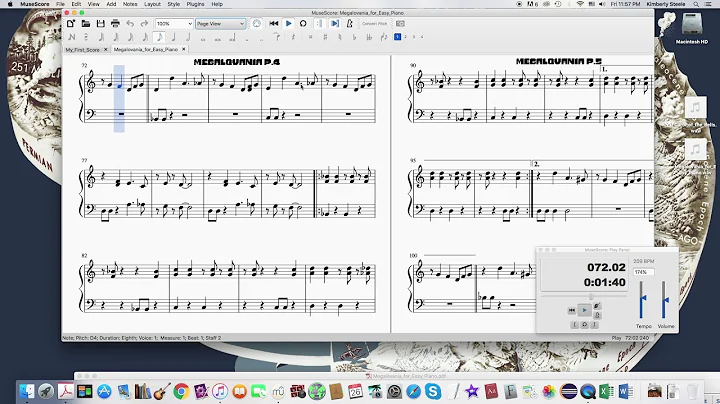Switch to the My_First_Score tab
This screenshot has width=720, height=404.
coord(82,50)
